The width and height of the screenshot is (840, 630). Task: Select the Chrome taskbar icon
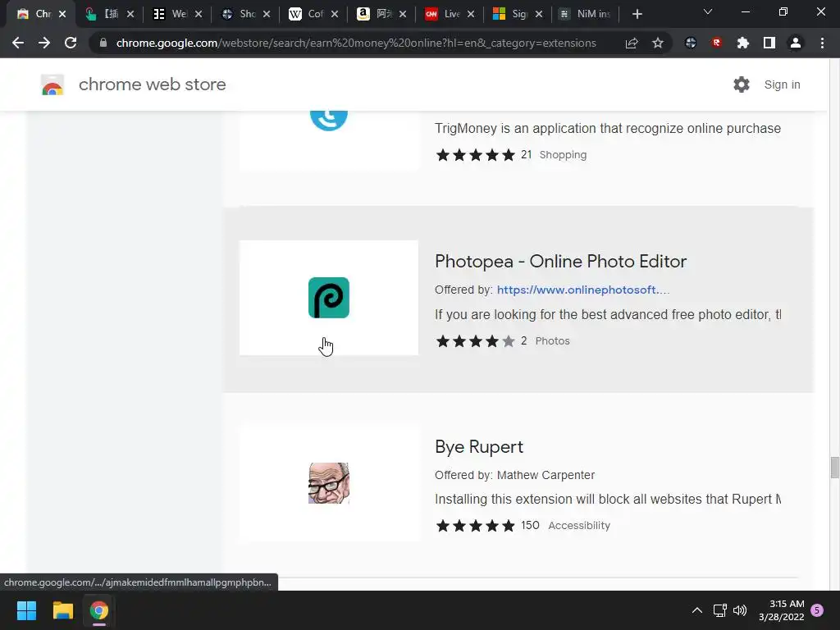pyautogui.click(x=99, y=610)
